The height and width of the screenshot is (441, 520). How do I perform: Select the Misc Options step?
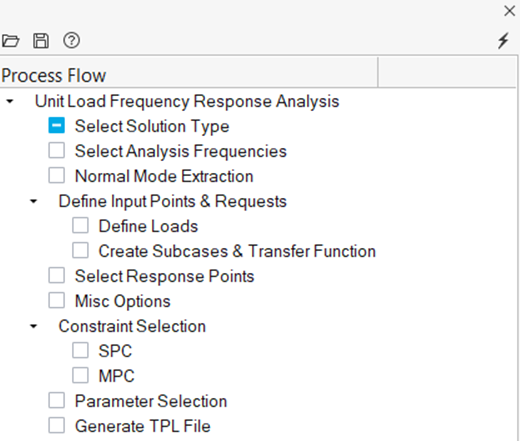click(123, 301)
